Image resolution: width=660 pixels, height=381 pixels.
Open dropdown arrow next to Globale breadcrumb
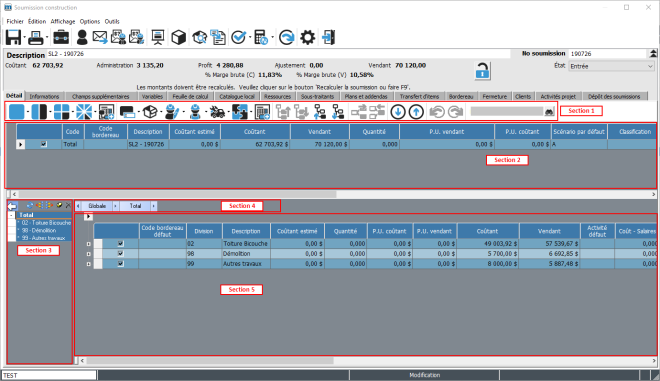[115, 206]
